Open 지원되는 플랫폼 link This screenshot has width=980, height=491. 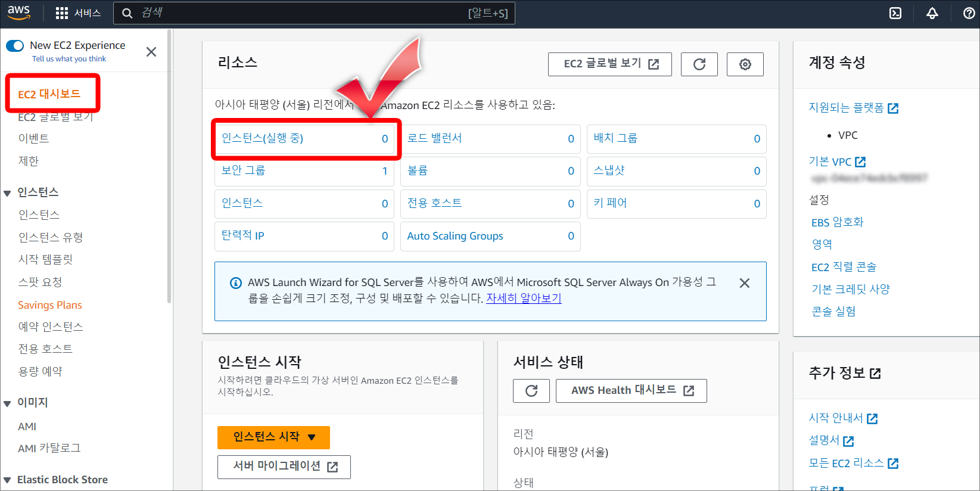click(x=853, y=108)
